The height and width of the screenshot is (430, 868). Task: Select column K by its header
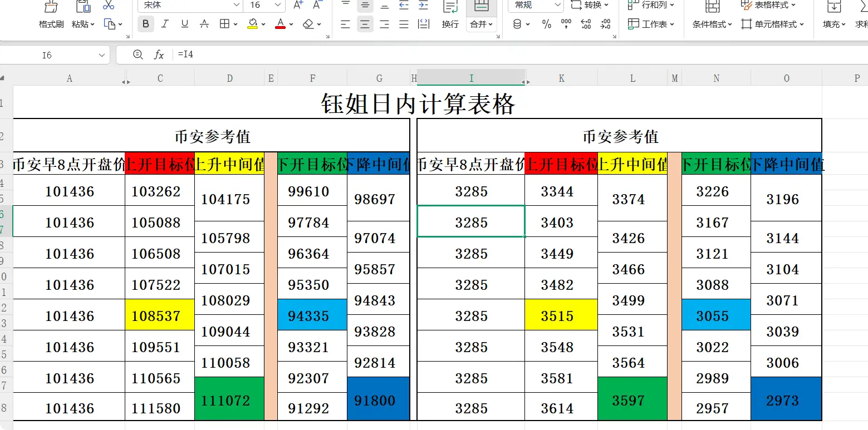click(561, 78)
